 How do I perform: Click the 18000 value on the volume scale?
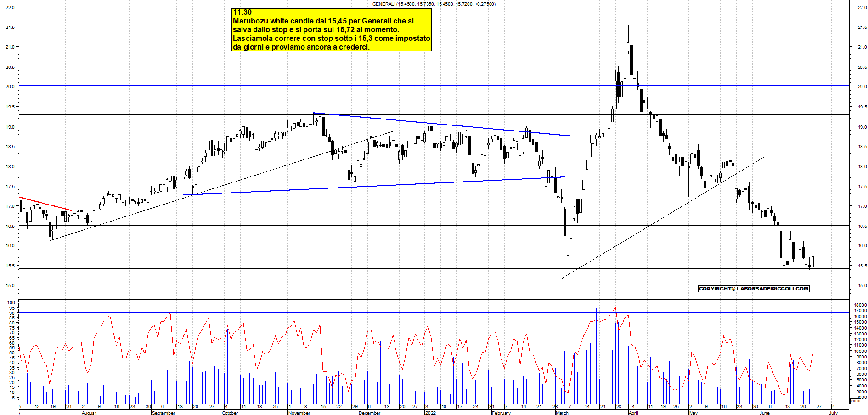[860, 305]
